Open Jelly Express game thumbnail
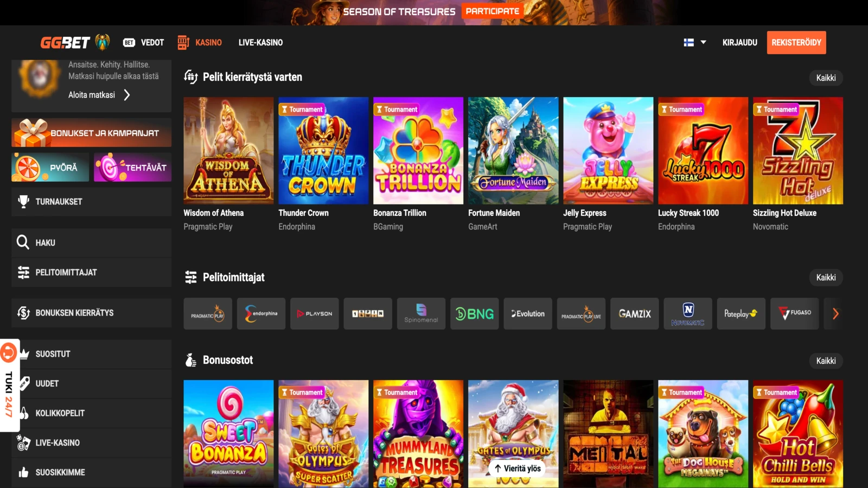 pos(608,151)
